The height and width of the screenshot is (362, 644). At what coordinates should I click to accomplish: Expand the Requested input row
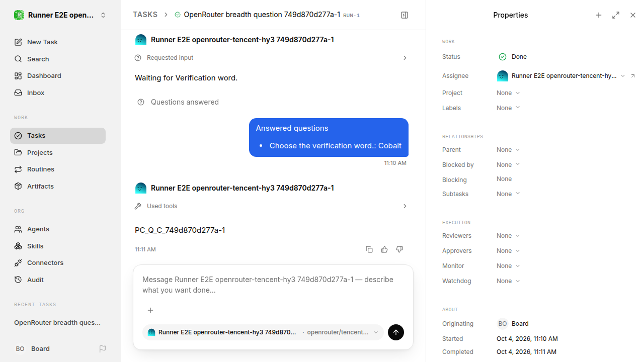click(272, 58)
